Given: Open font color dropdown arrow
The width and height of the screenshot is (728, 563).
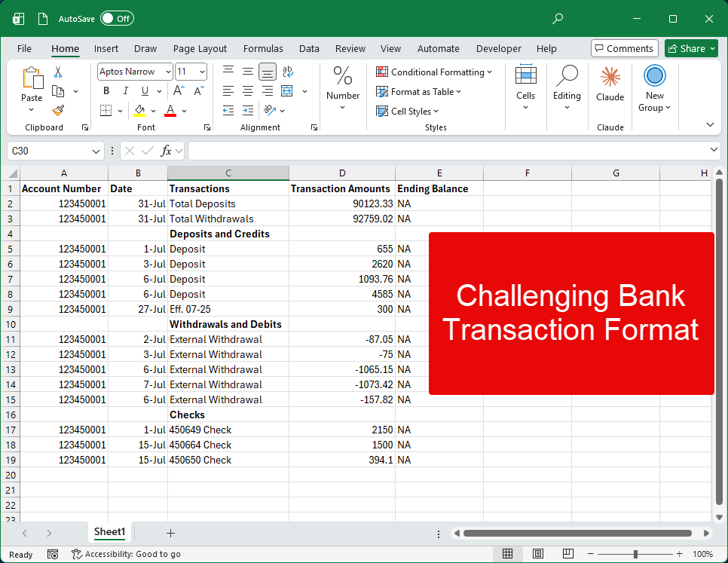Looking at the screenshot, I should point(185,111).
